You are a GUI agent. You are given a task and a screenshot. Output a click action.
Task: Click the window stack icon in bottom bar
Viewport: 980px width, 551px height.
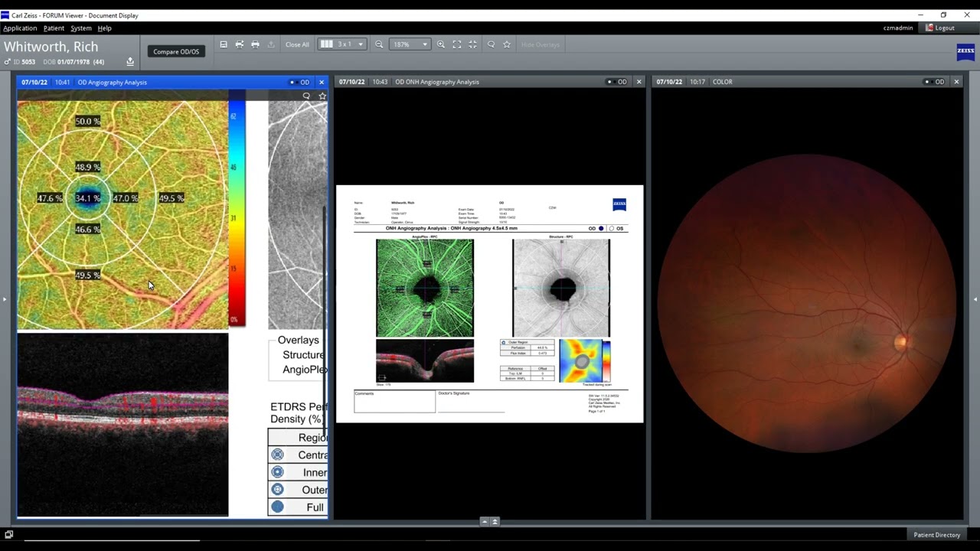[9, 535]
